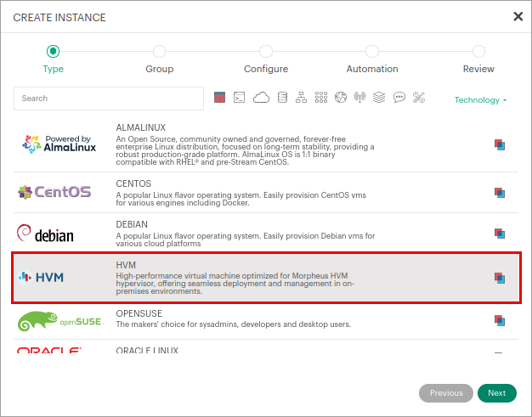Select the CENTOS title text

pos(133,183)
